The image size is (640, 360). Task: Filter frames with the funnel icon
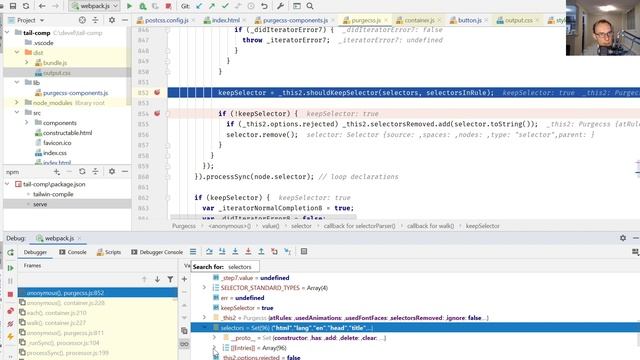pyautogui.click(x=170, y=280)
